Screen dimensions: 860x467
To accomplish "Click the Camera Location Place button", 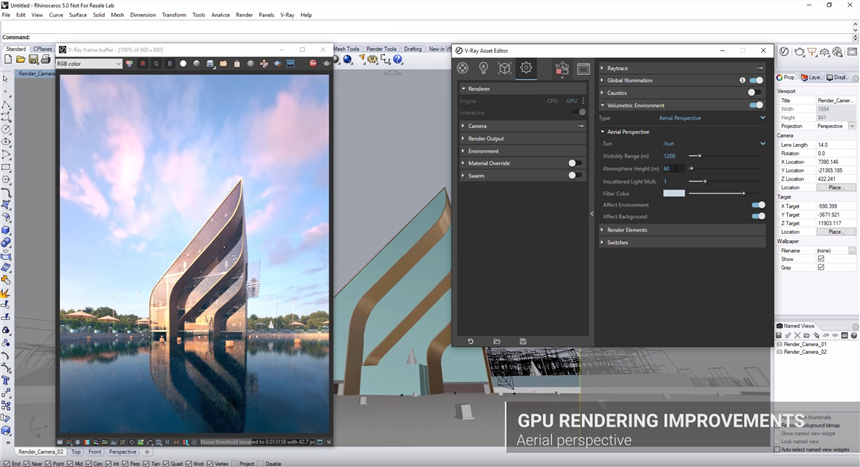I will pos(836,188).
